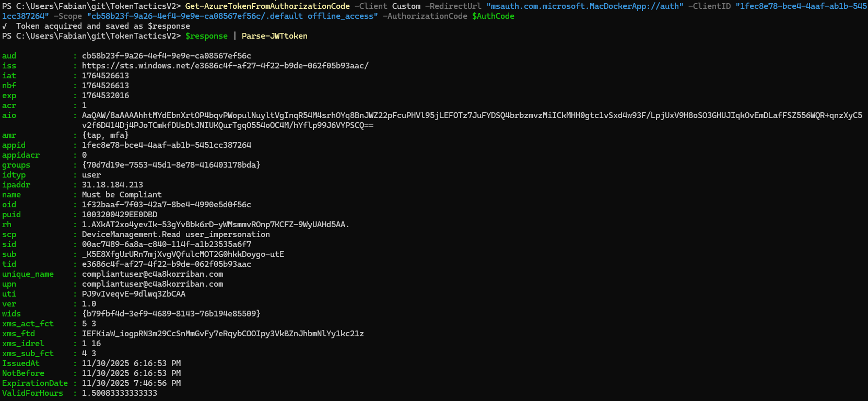Click the appid GUID value
Screen dimensions: 868x401
tap(167, 145)
